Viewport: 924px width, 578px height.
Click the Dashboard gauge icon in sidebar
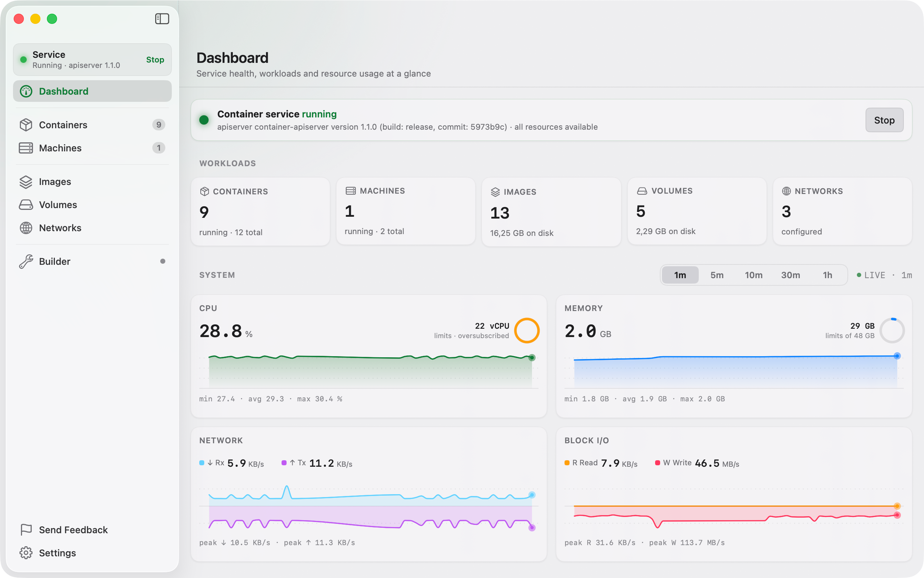26,91
